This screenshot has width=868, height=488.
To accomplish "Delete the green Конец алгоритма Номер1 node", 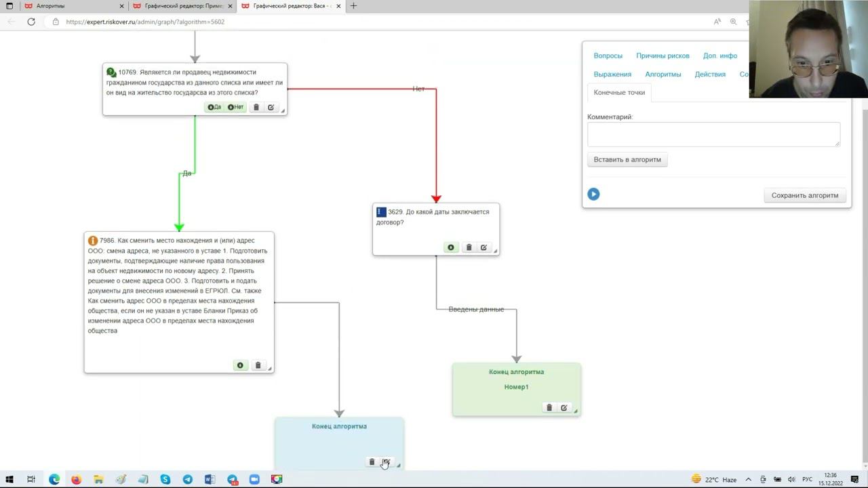I will (549, 407).
